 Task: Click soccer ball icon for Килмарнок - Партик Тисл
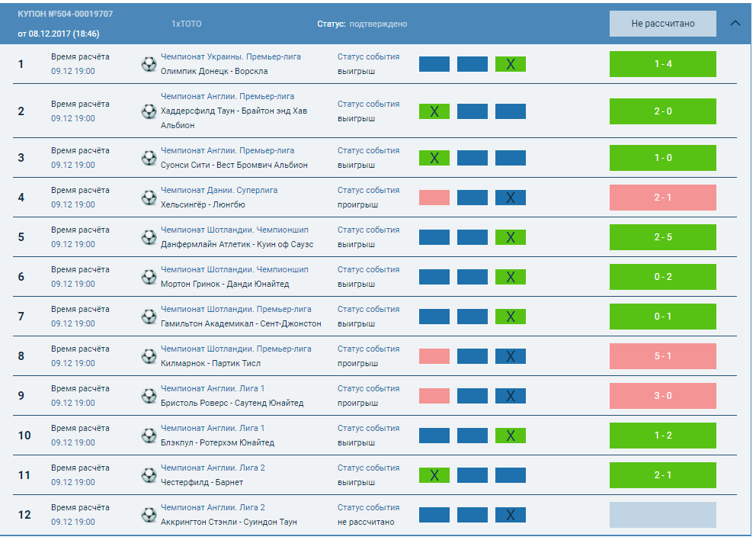pos(149,356)
